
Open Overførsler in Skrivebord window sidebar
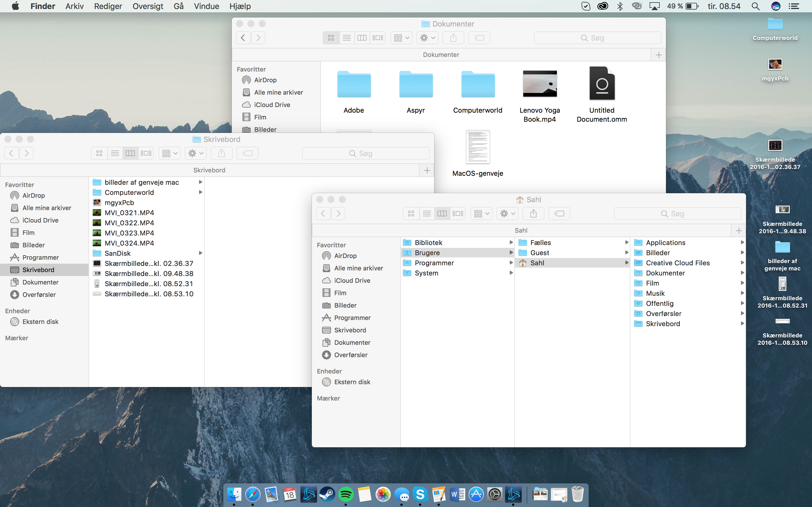pos(39,295)
